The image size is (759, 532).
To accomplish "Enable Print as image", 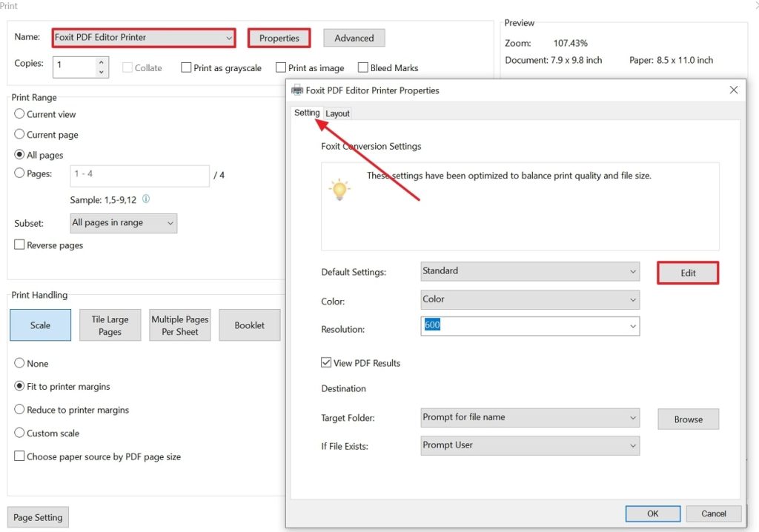I will [x=281, y=67].
